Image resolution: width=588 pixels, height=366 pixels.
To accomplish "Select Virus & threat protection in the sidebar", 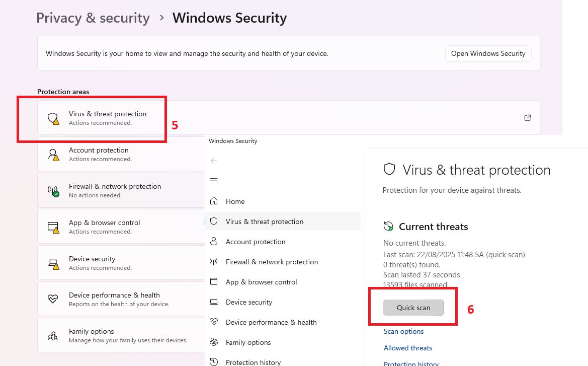I will coord(282,222).
